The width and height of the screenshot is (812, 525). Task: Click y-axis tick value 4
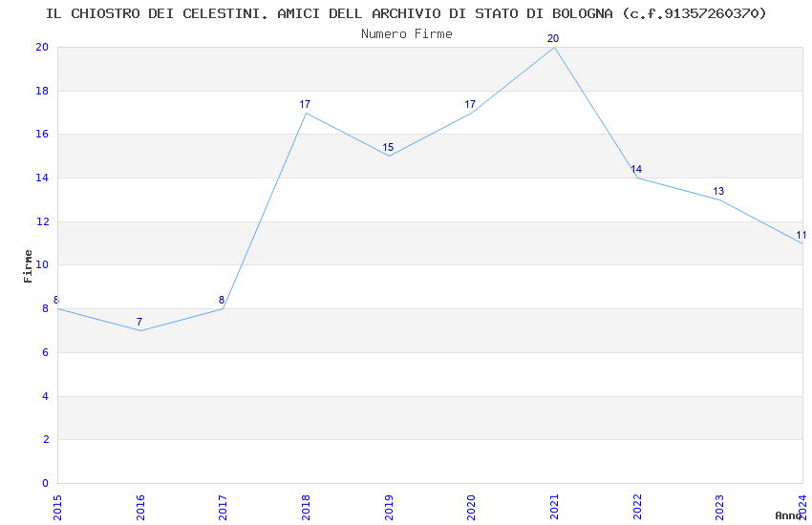46,397
